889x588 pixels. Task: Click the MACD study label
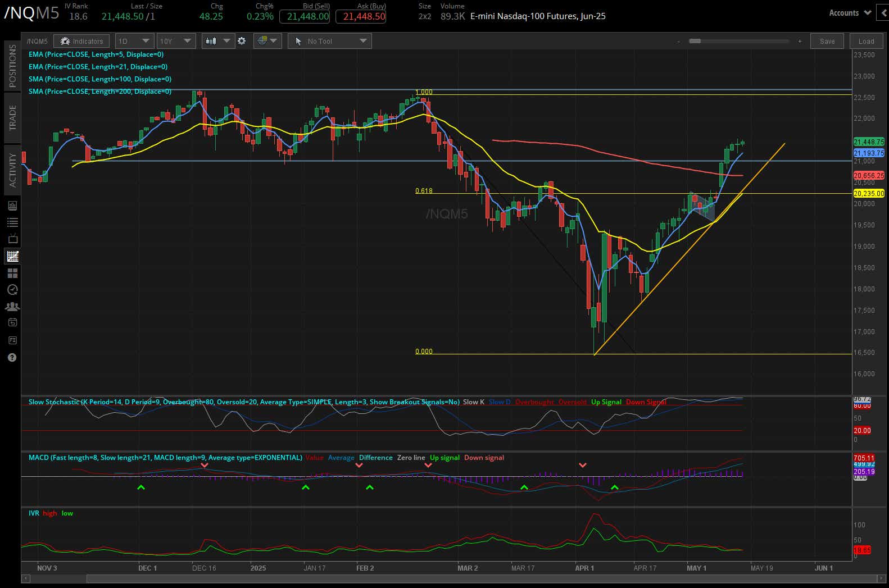(x=165, y=458)
